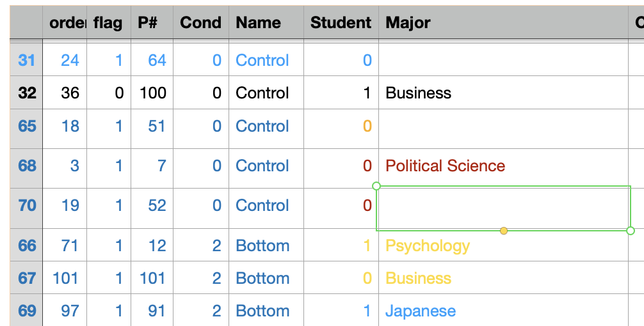The height and width of the screenshot is (326, 644).
Task: Click the Business cell in row 32
Action: (503, 93)
